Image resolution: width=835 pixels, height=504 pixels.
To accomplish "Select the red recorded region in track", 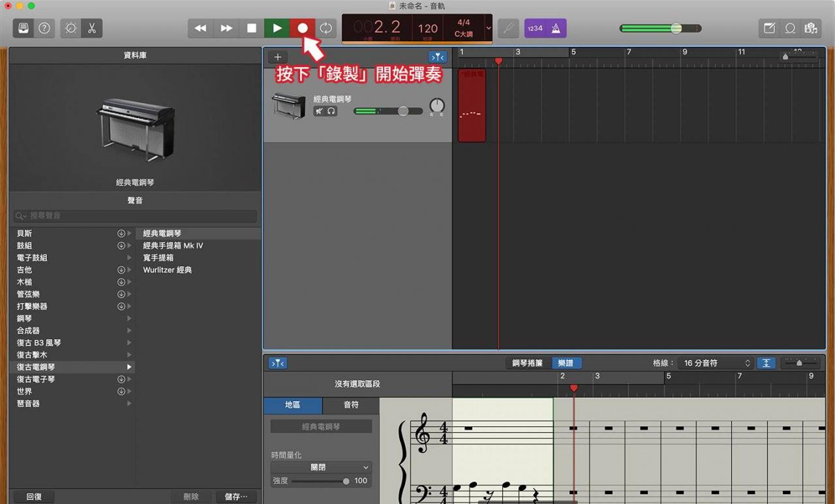I will 472,105.
